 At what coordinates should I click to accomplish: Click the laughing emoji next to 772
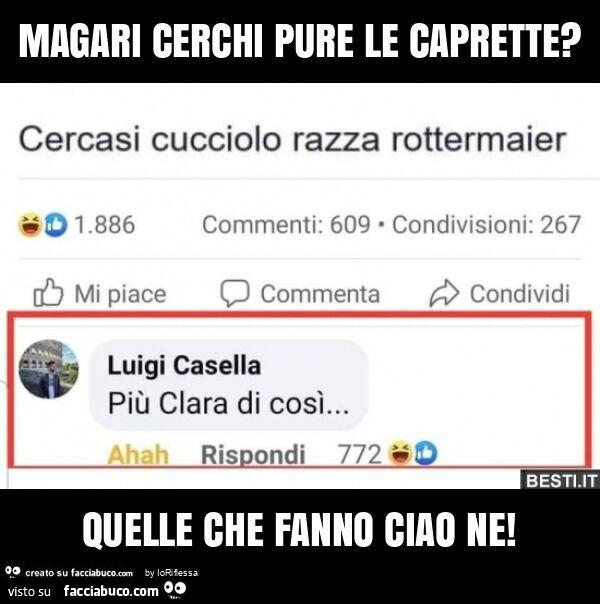400,453
